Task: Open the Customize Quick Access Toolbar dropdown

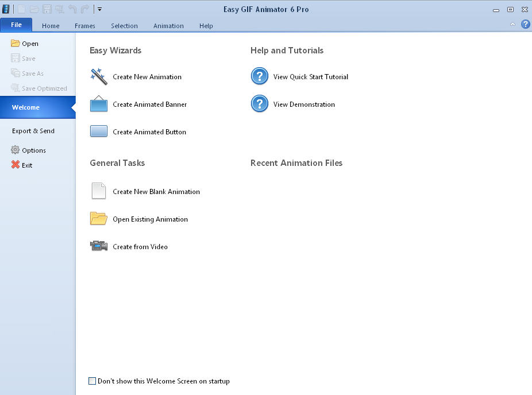Action: (x=100, y=9)
